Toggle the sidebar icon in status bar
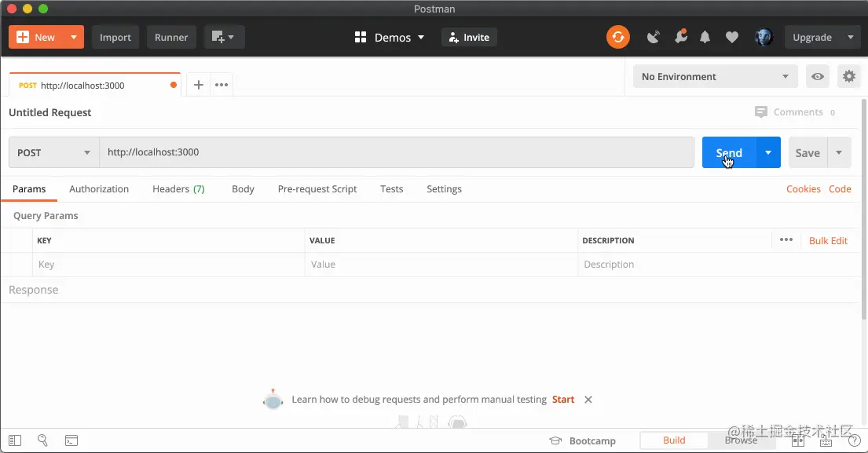Viewport: 868px width, 453px height. [x=15, y=440]
